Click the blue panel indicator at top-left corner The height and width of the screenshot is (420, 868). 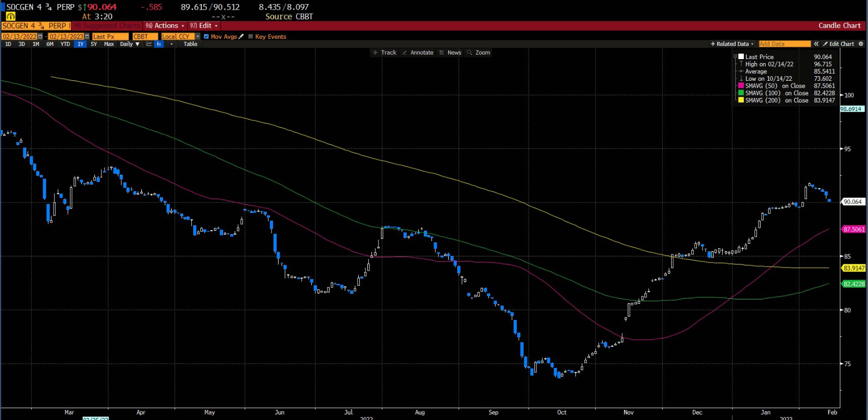tap(3, 7)
